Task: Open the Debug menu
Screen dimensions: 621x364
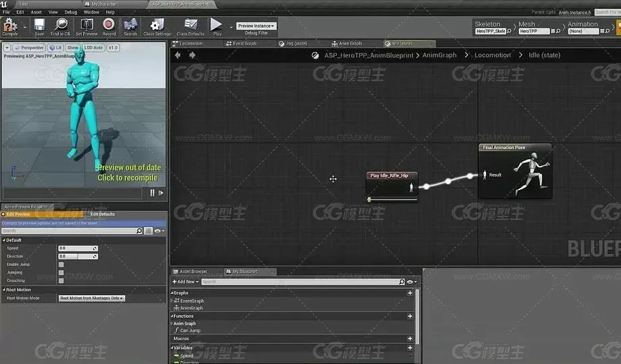Action: [x=71, y=12]
